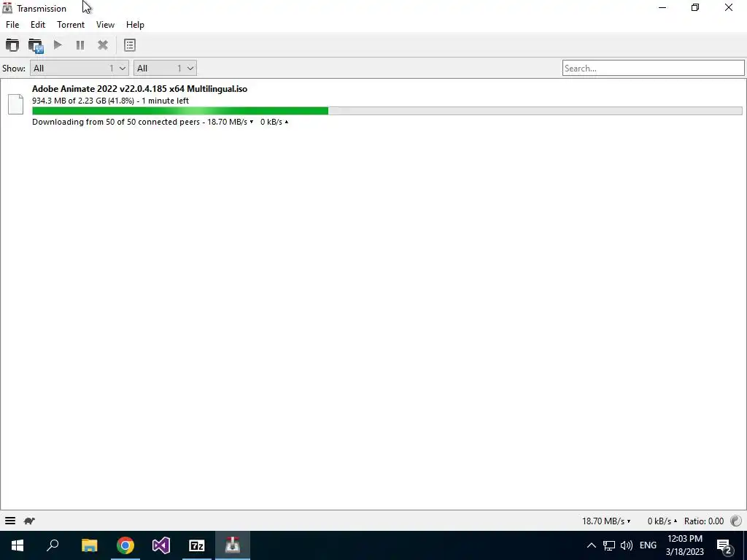Click the Transmission title bar app icon
Viewport: 747px width, 560px height.
pos(7,8)
